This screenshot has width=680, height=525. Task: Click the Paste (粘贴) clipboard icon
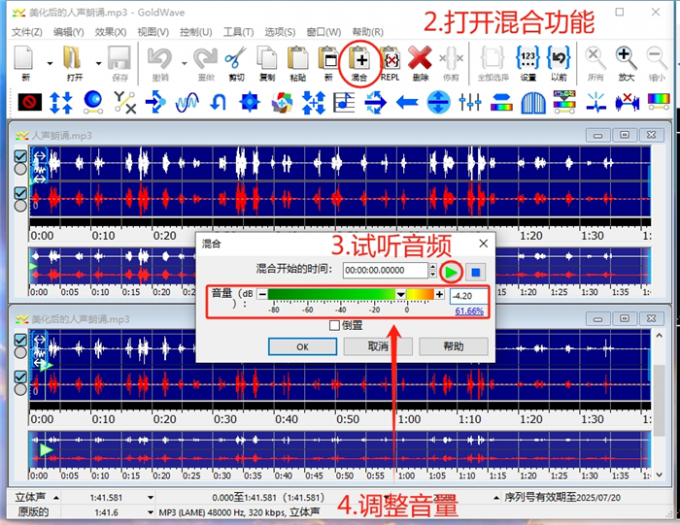pos(298,58)
